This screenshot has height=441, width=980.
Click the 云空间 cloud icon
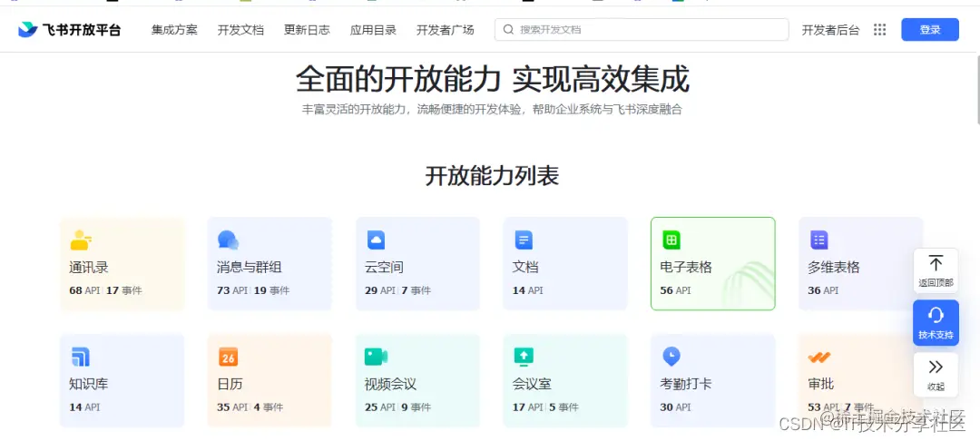tap(377, 240)
